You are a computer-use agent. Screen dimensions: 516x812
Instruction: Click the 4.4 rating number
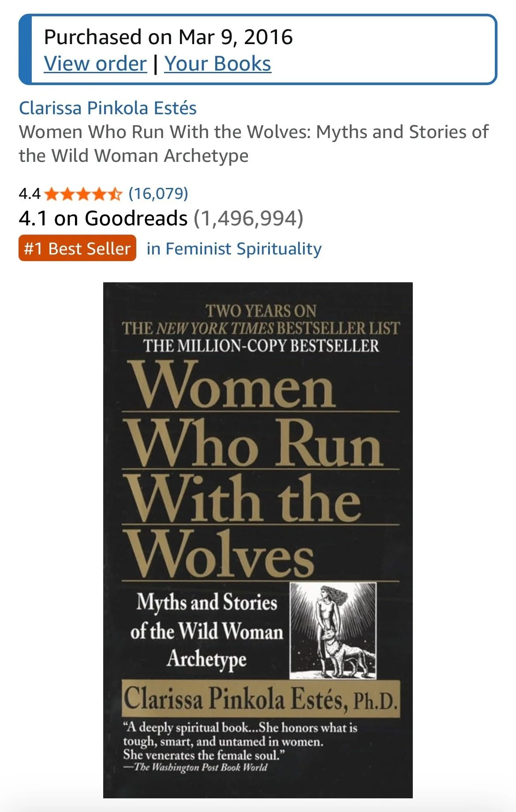pyautogui.click(x=30, y=194)
